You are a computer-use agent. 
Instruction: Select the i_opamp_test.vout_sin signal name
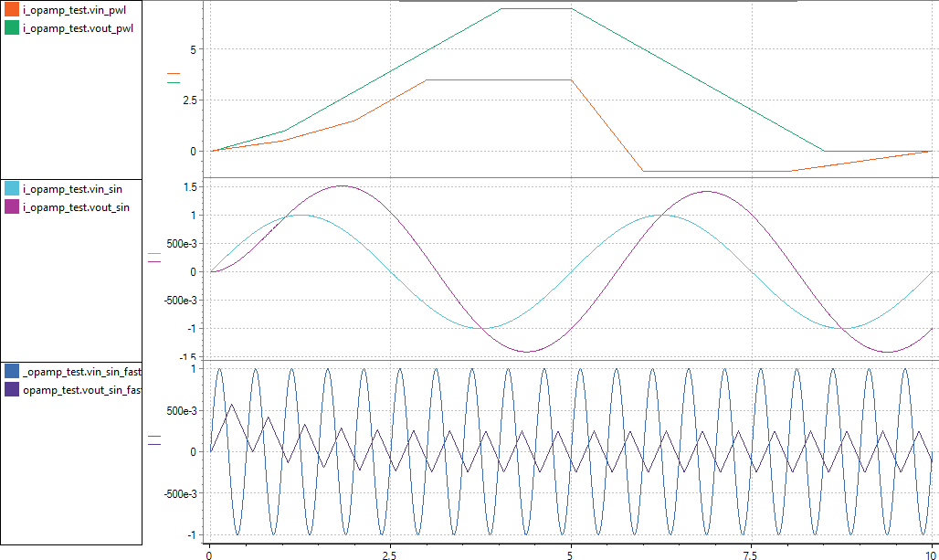coord(75,207)
